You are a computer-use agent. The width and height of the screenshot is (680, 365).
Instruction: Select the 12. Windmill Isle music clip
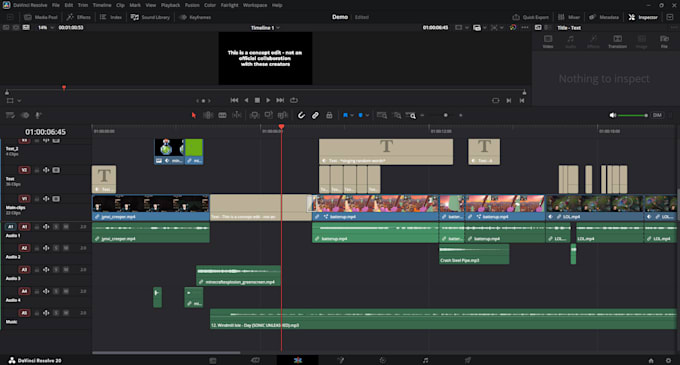click(x=443, y=319)
